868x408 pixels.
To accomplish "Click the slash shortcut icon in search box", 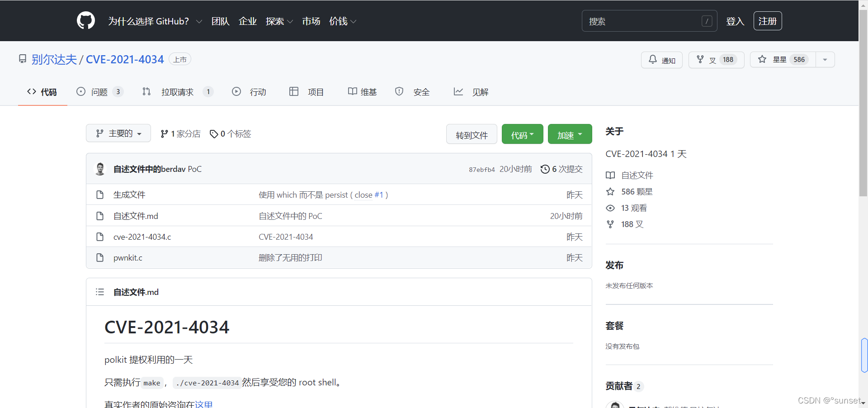I will (x=707, y=21).
